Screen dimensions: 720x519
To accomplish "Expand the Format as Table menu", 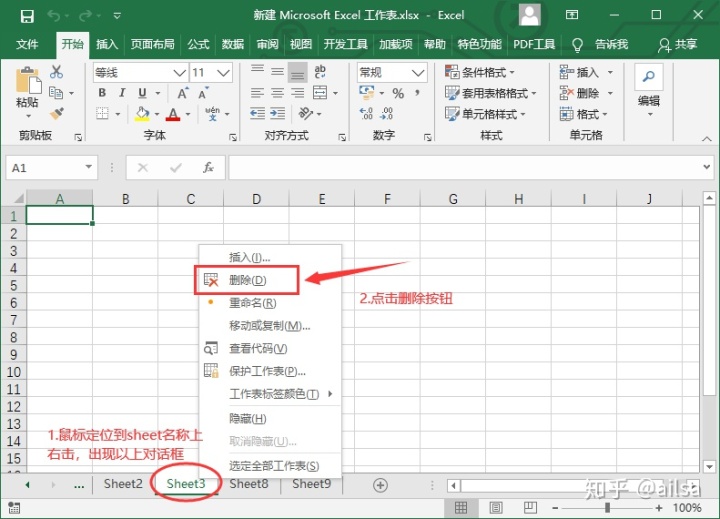I will [x=490, y=93].
